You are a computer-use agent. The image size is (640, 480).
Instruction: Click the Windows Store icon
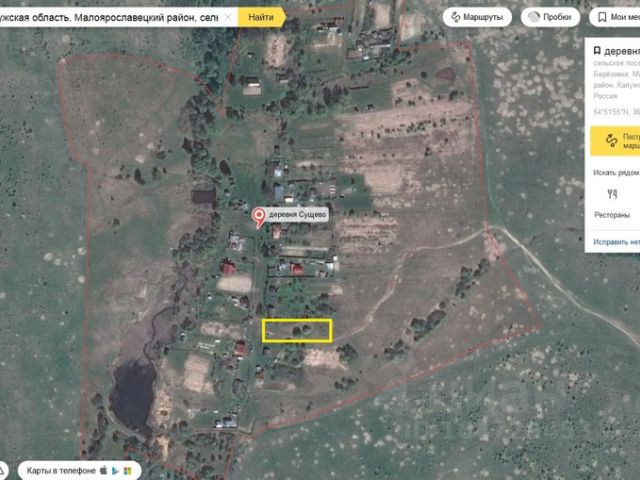click(x=130, y=470)
